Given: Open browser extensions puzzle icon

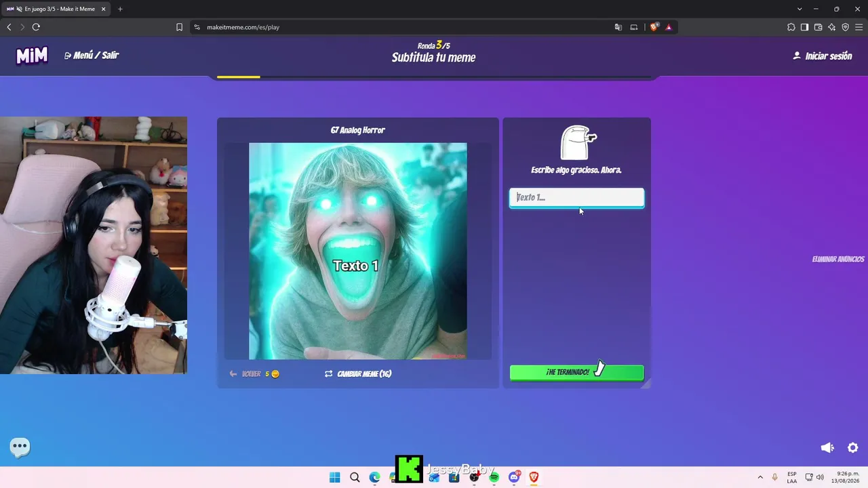Looking at the screenshot, I should [791, 27].
